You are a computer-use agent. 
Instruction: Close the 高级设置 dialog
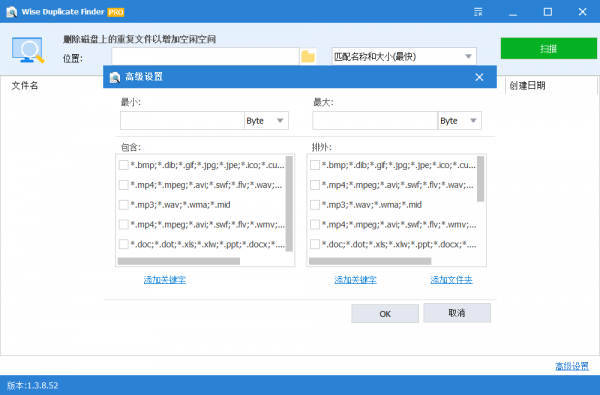click(x=479, y=77)
